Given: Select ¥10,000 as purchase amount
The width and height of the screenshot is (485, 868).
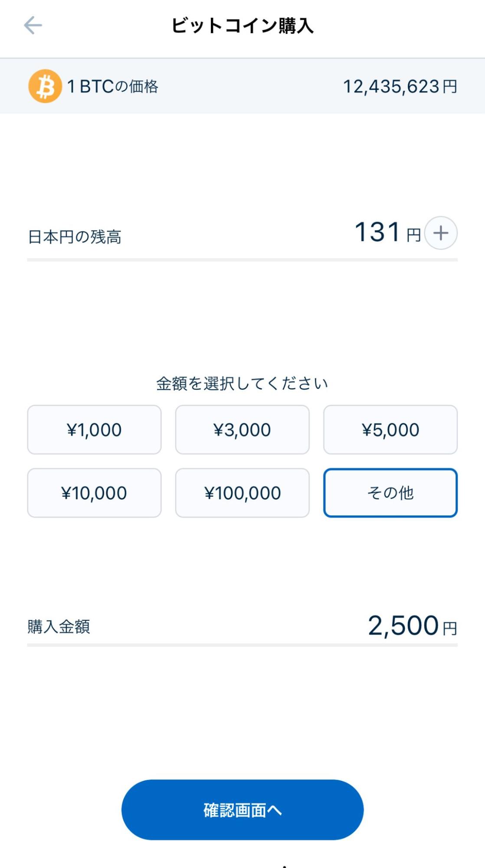Looking at the screenshot, I should [94, 493].
